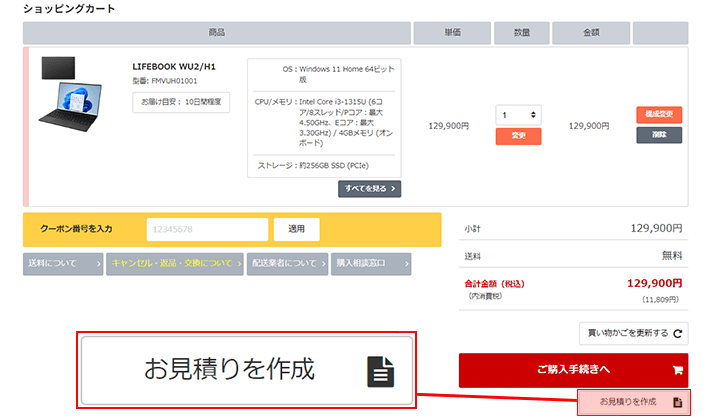
Task: Click small お見積りを作成 quote button
Action: click(x=634, y=402)
